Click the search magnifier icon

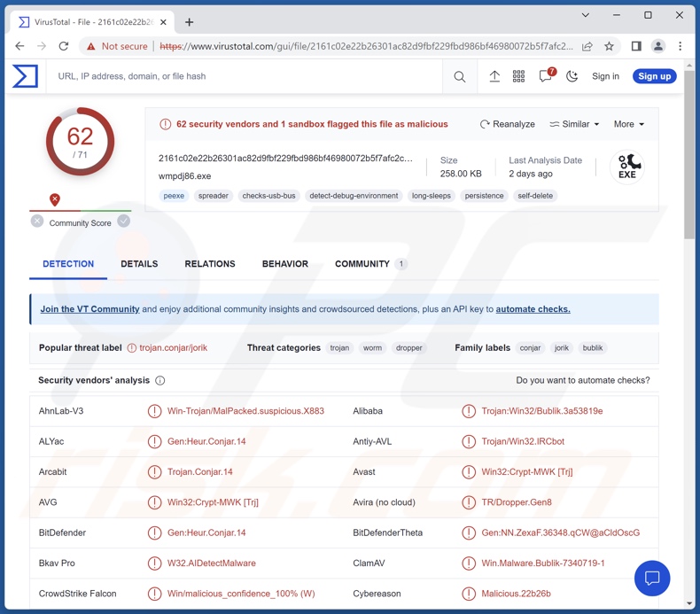point(459,76)
